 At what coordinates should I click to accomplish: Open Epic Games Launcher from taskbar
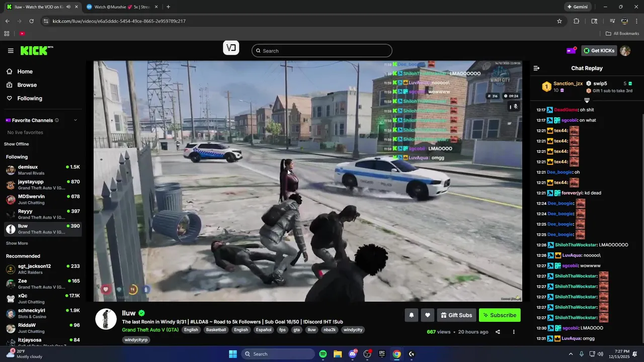(382, 354)
